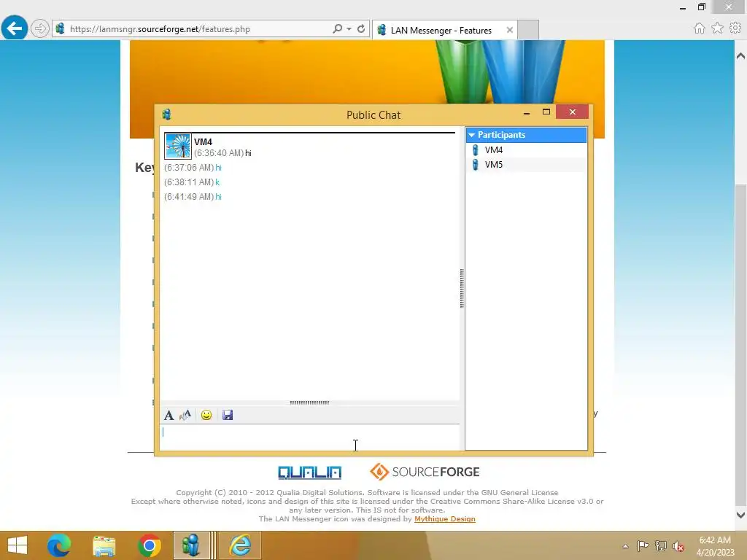The height and width of the screenshot is (560, 747).
Task: Open Favorites star icon
Action: click(x=717, y=28)
